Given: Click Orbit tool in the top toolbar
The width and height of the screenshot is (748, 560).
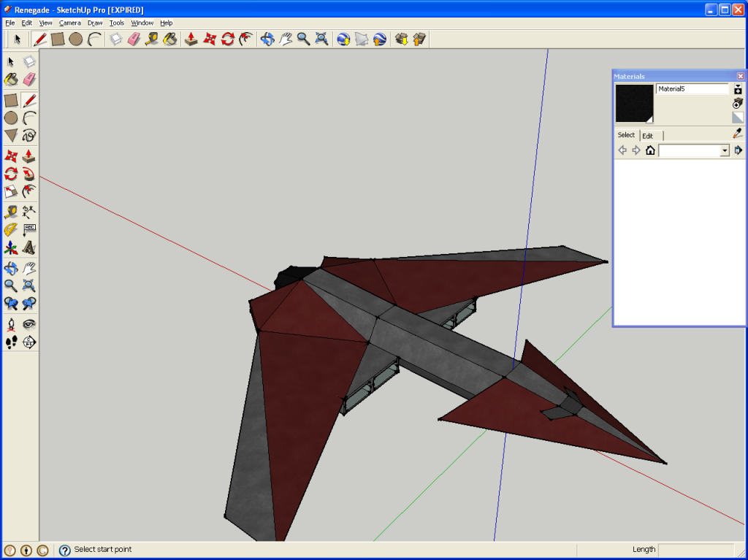Looking at the screenshot, I should [267, 39].
